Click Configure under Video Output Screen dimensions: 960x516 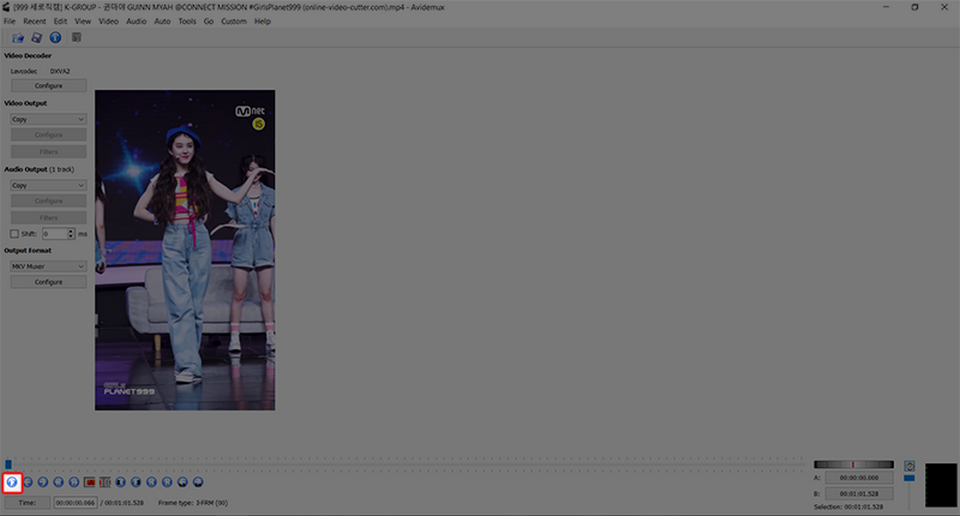click(x=48, y=135)
